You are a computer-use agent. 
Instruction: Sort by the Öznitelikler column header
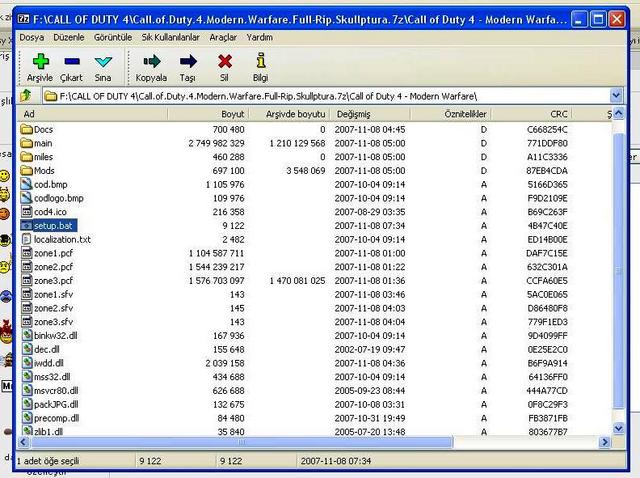(x=451, y=114)
